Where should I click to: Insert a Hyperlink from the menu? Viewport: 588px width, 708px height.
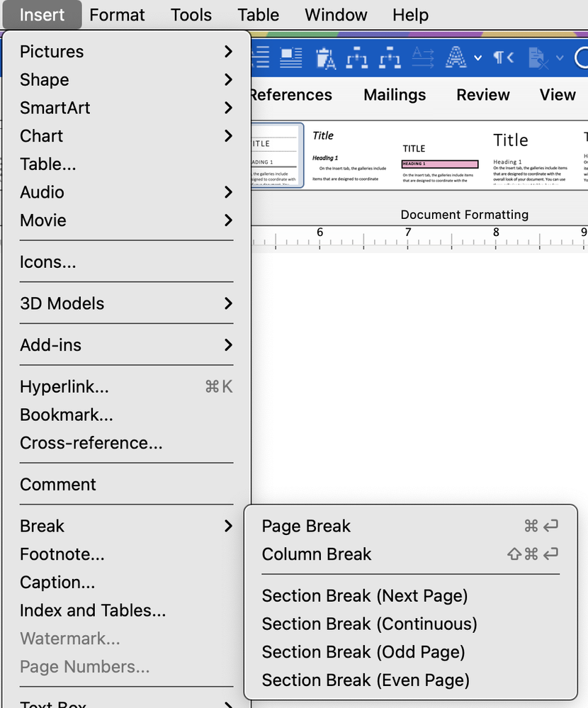coord(64,386)
